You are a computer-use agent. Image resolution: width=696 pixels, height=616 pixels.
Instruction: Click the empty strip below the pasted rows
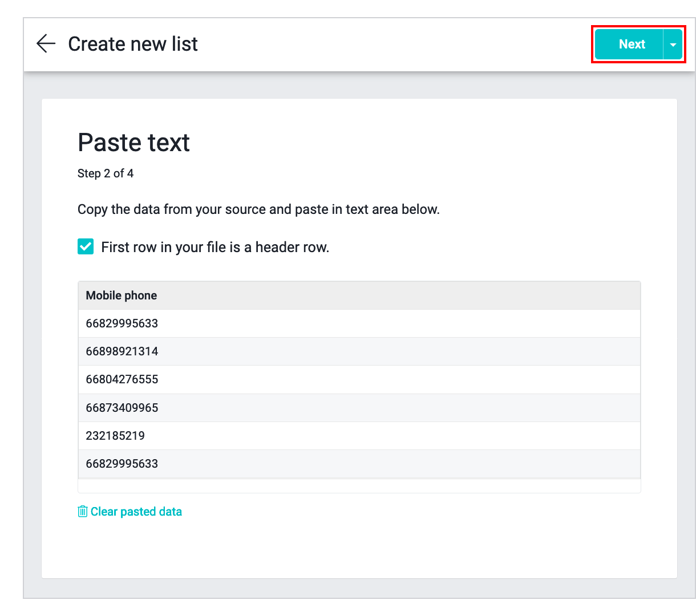(x=359, y=486)
